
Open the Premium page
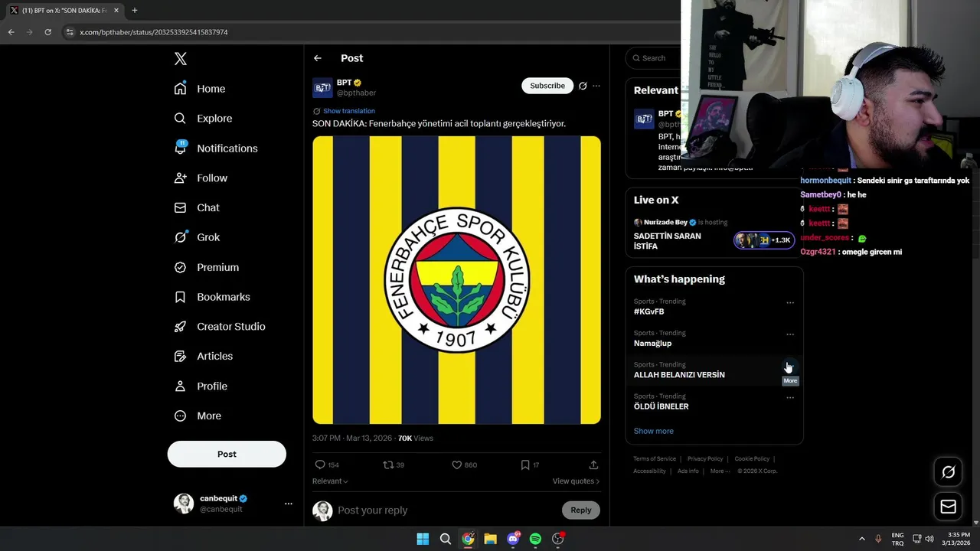tap(207, 267)
